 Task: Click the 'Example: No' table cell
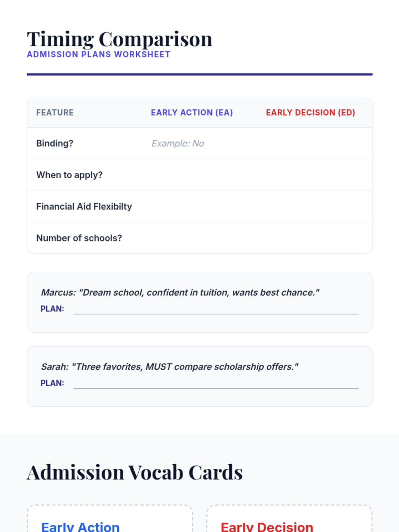178,143
